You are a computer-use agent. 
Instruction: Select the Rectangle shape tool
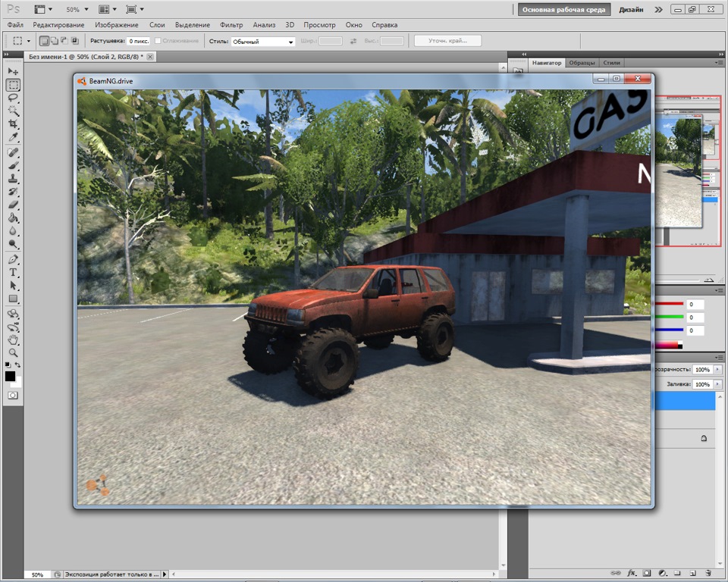coord(13,299)
